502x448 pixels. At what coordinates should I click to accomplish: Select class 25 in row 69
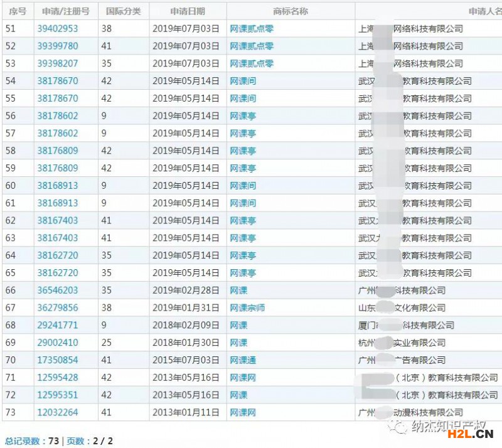[107, 343]
